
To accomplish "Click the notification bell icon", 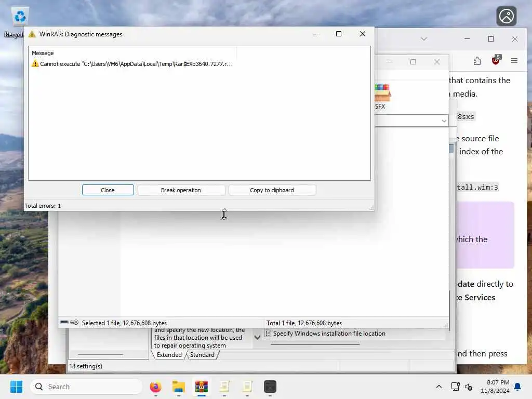I will tap(518, 387).
